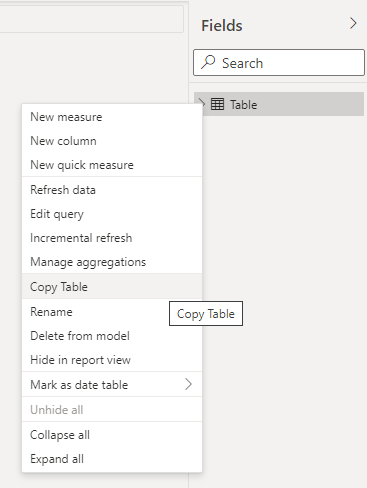367x488 pixels.
Task: Open Manage aggregations option
Action: coord(112,262)
